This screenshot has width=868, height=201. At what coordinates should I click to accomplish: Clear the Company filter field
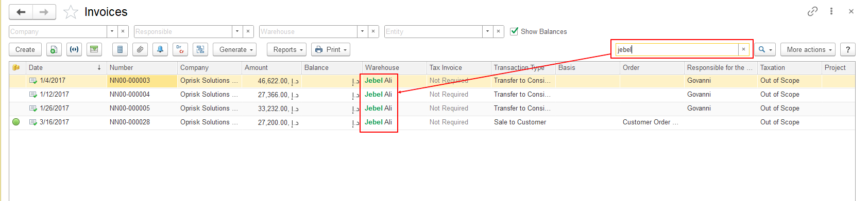tap(123, 31)
